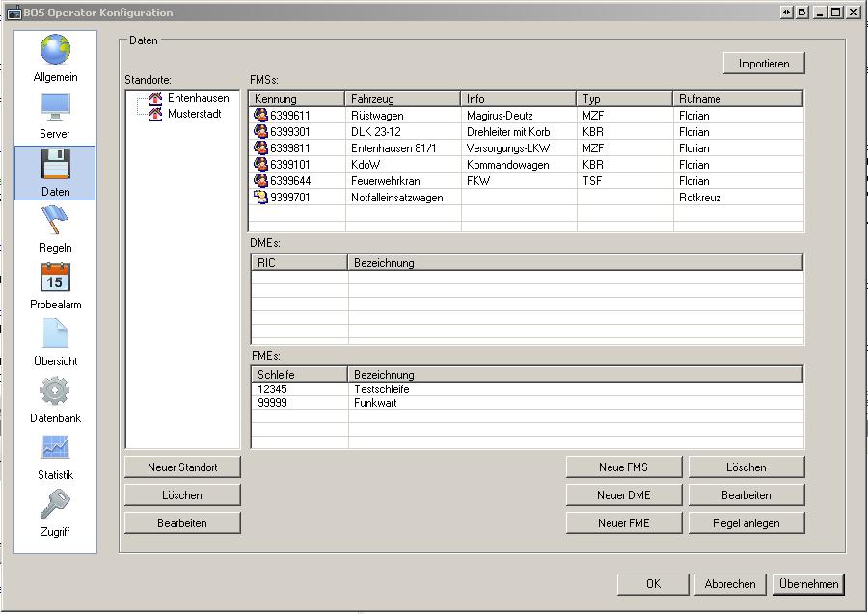Open the Datenbank gear icon

[x=55, y=392]
